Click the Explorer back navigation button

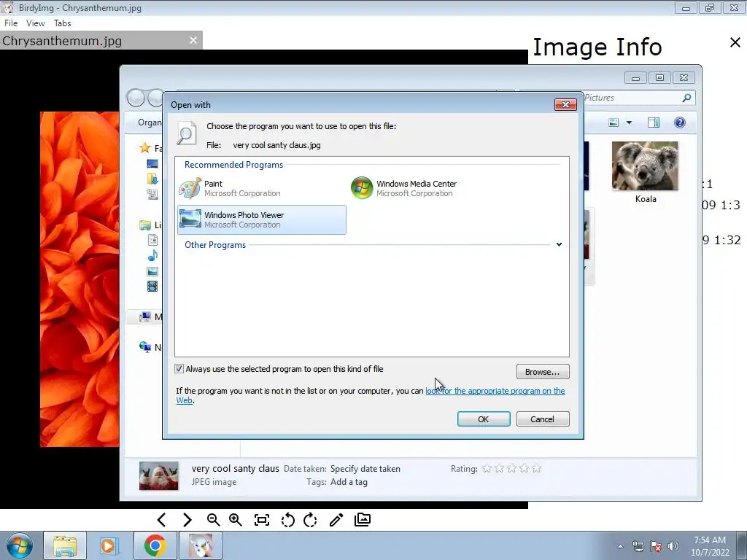click(136, 98)
